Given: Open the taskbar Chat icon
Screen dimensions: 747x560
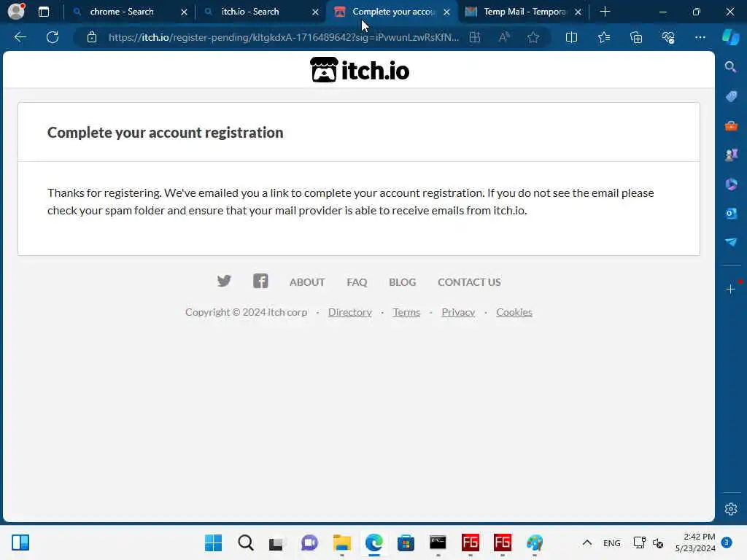Looking at the screenshot, I should coord(309,542).
